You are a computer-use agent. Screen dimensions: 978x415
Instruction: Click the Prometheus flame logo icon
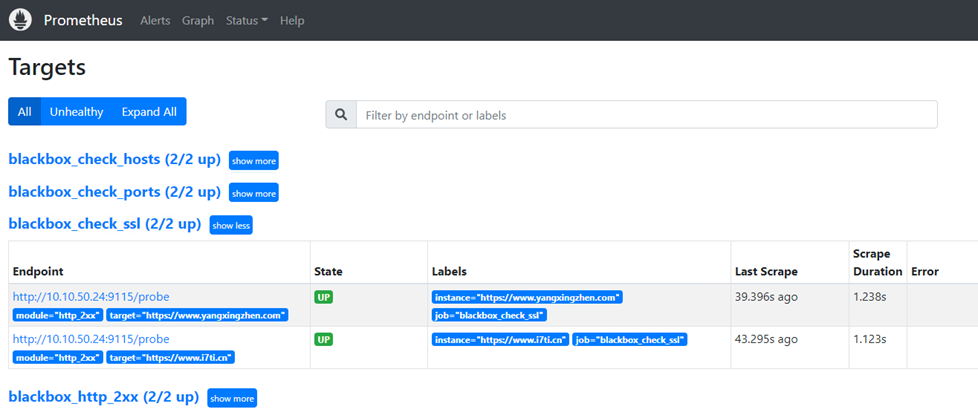pos(20,20)
